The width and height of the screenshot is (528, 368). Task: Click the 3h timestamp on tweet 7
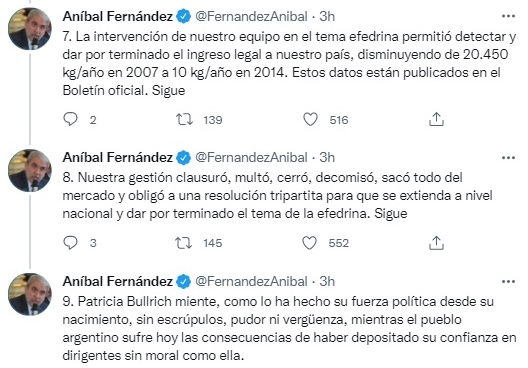(x=327, y=16)
